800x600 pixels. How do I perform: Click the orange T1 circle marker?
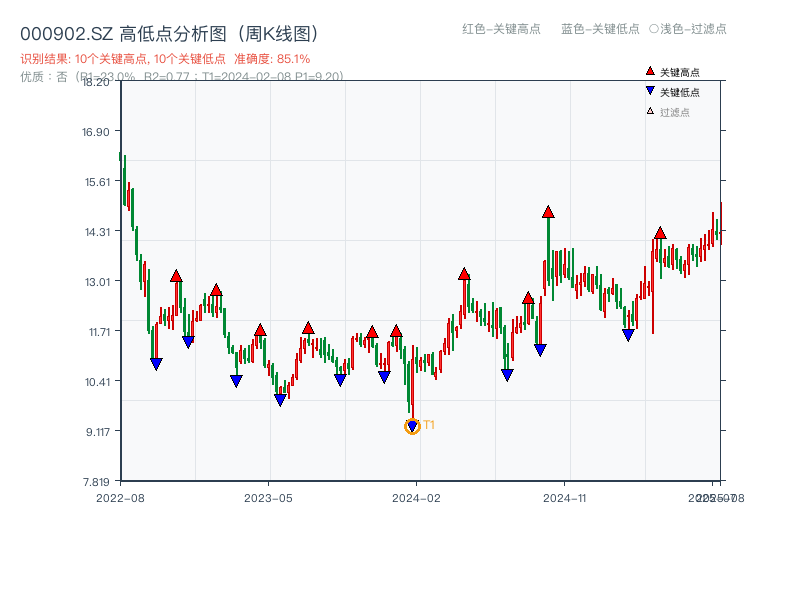tap(412, 426)
